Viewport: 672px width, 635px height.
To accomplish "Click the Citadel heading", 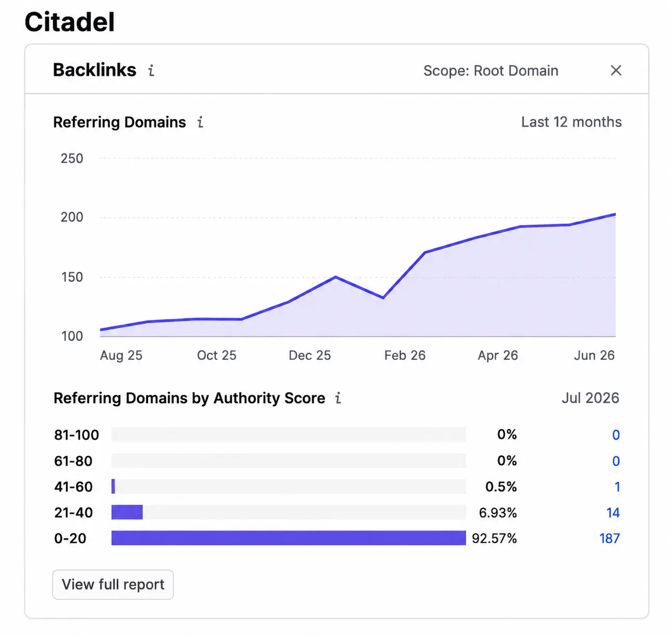I will point(70,22).
